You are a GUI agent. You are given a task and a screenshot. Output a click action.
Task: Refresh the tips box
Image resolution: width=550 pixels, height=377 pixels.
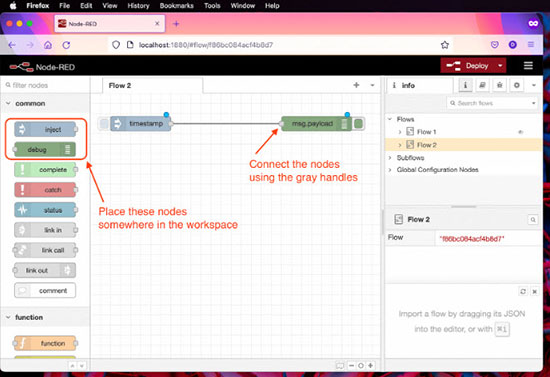click(523, 291)
